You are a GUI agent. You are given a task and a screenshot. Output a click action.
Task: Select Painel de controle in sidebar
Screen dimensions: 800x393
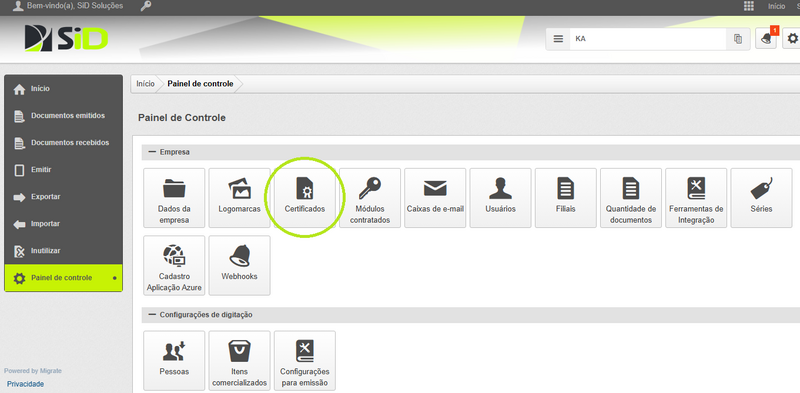(63, 278)
